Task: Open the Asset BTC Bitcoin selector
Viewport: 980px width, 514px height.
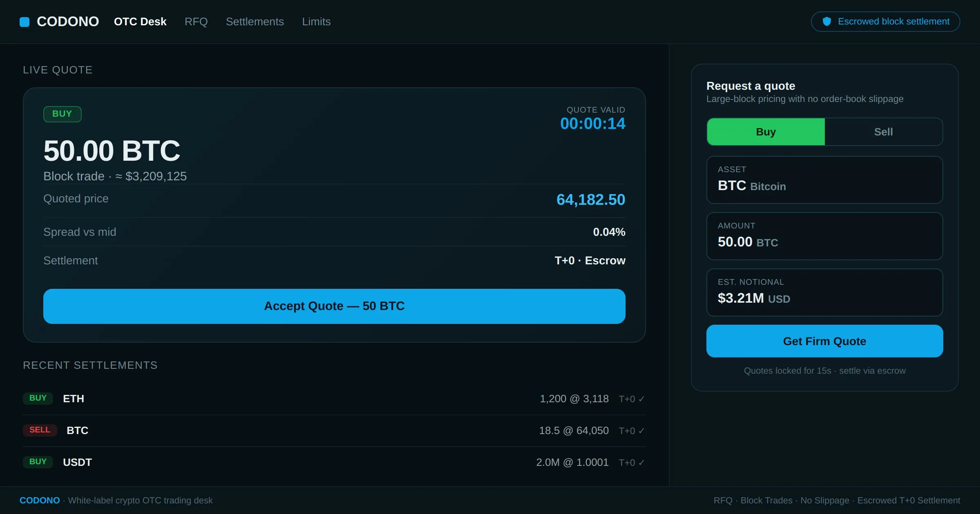Action: point(824,180)
